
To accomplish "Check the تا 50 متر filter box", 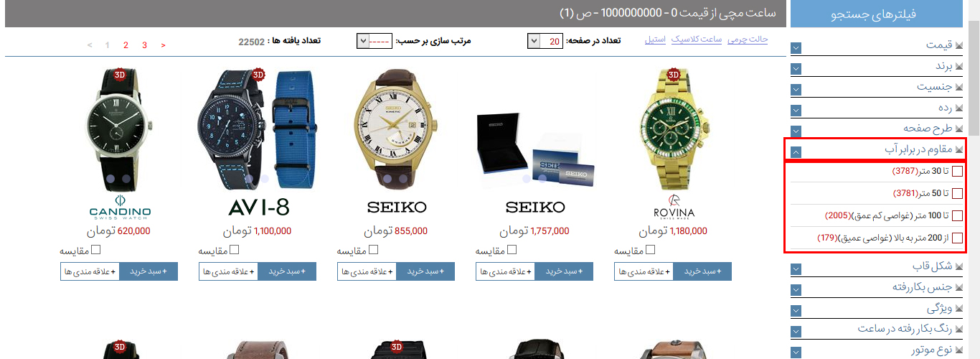I will click(x=957, y=193).
